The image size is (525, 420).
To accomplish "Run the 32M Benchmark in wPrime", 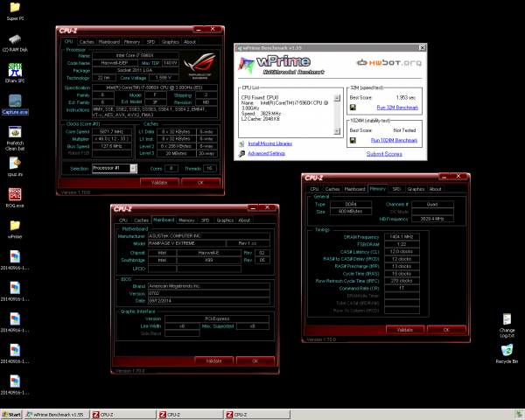I will [397, 108].
